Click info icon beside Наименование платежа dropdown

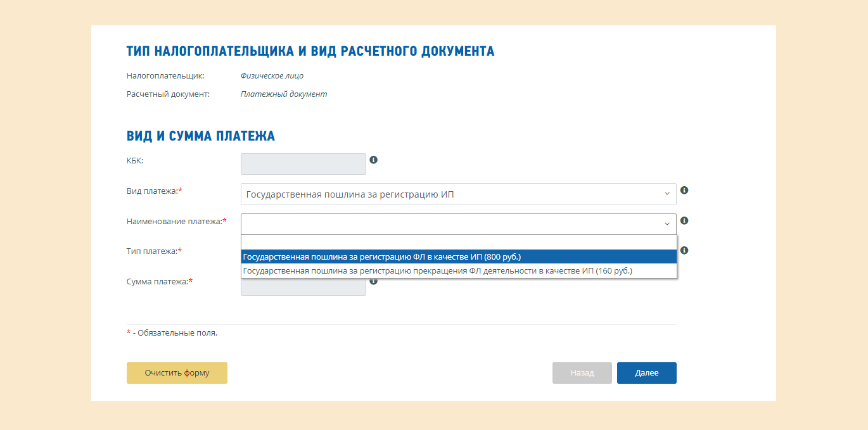coord(684,221)
